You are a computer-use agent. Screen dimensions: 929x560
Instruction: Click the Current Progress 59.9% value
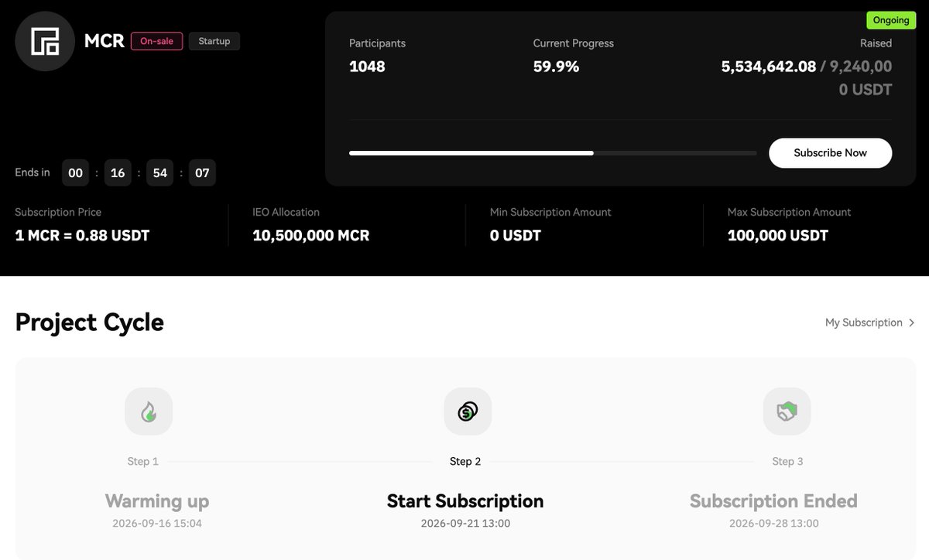(556, 67)
